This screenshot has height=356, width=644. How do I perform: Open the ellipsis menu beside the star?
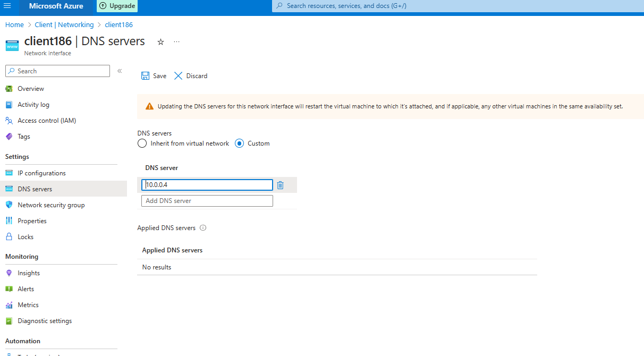click(x=176, y=41)
